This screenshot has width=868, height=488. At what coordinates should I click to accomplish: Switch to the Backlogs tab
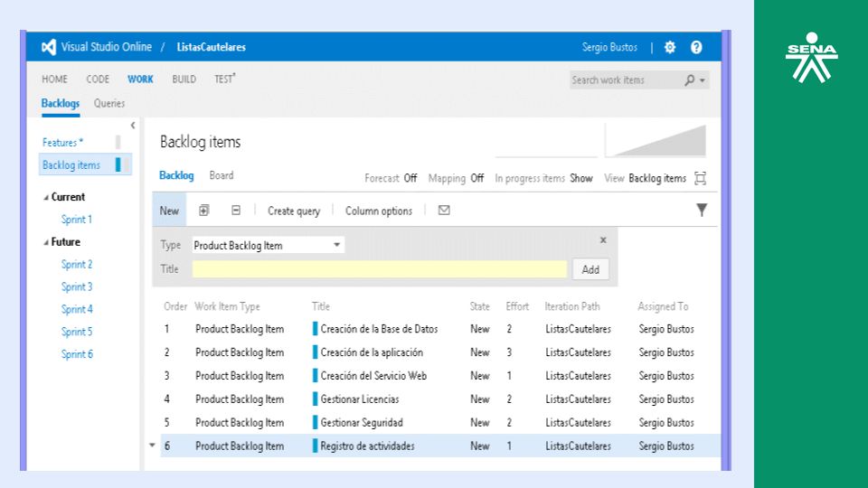(61, 103)
